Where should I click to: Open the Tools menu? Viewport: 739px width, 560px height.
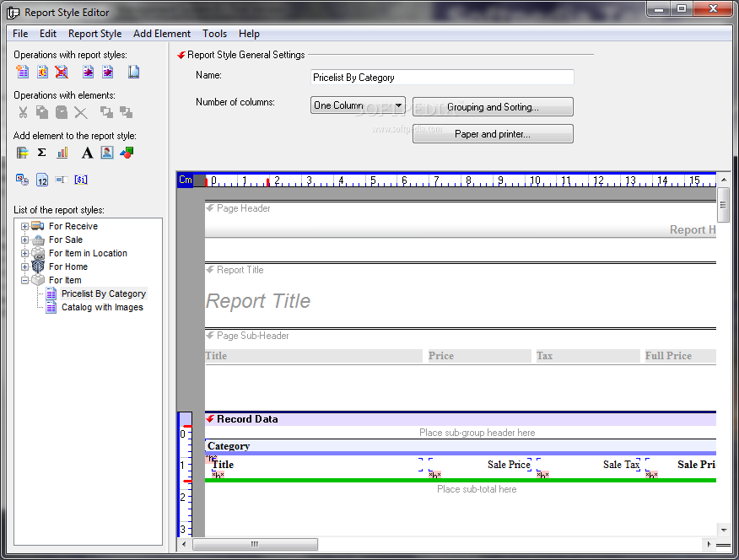214,34
